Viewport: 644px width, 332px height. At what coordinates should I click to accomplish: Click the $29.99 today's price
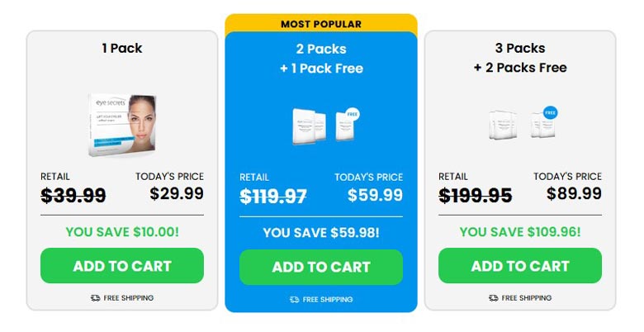click(x=177, y=193)
